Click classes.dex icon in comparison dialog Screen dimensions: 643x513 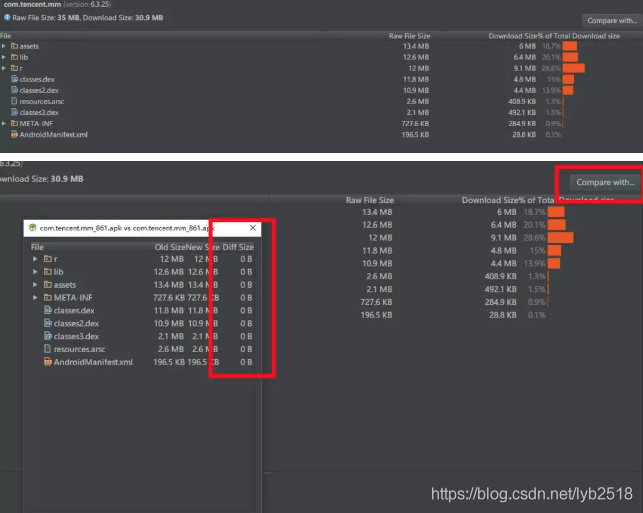(48, 310)
